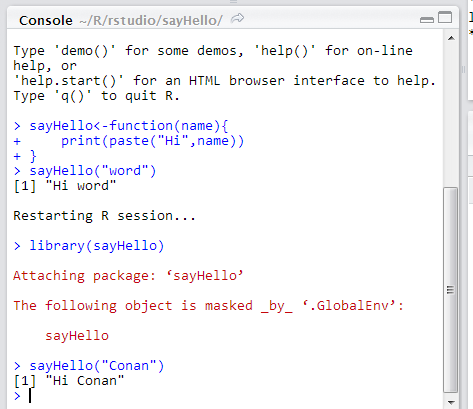473x409 pixels.
Task: Click the [1] "Hi Conan" output line
Action: tap(69, 381)
